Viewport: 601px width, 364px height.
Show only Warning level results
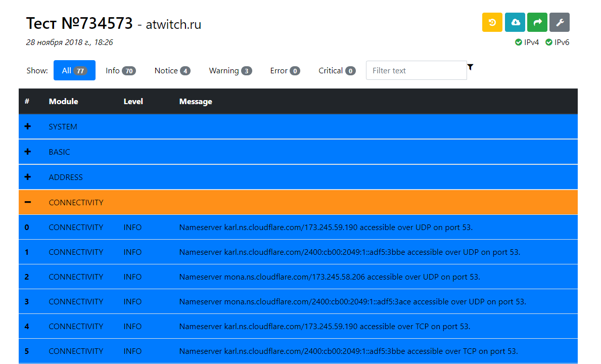click(230, 71)
